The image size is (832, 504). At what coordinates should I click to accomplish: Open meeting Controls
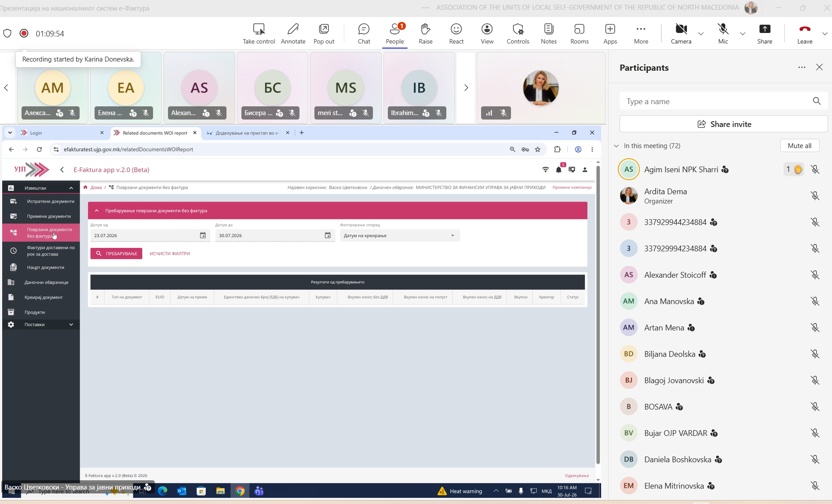click(518, 34)
